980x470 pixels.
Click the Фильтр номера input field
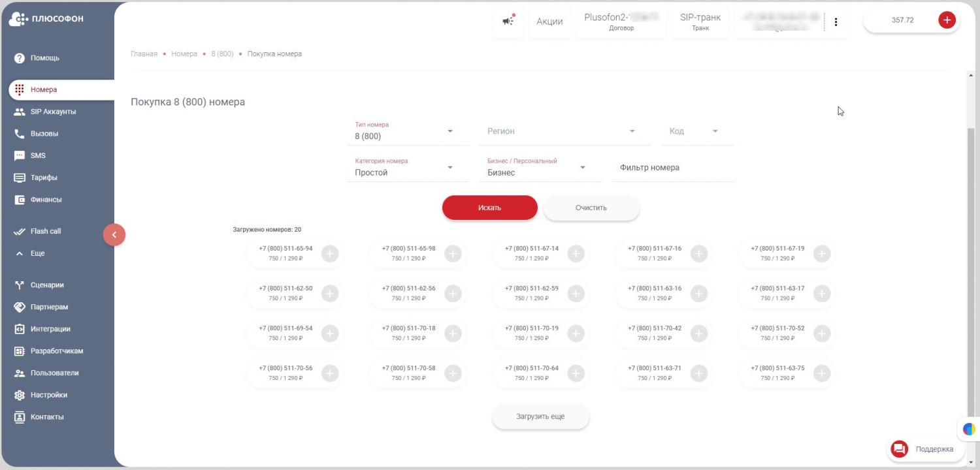(x=672, y=168)
